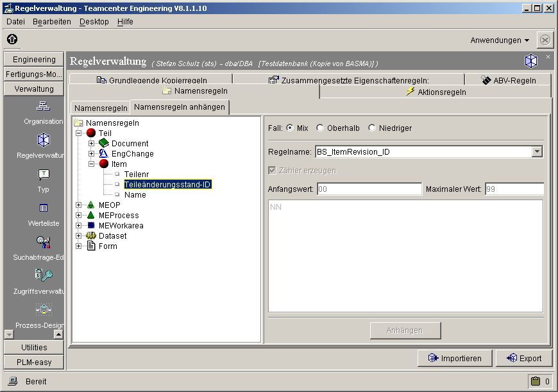This screenshot has width=558, height=392.
Task: Click the MEProcess green triangle icon
Action: click(x=90, y=215)
